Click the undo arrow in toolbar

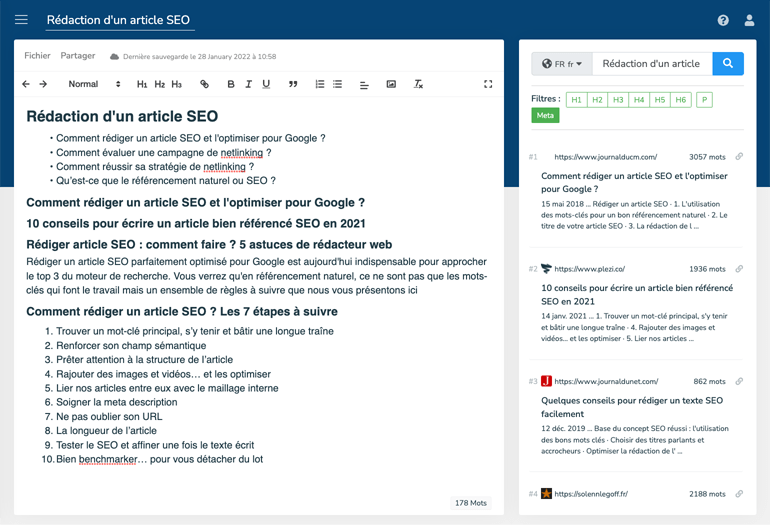click(x=26, y=84)
